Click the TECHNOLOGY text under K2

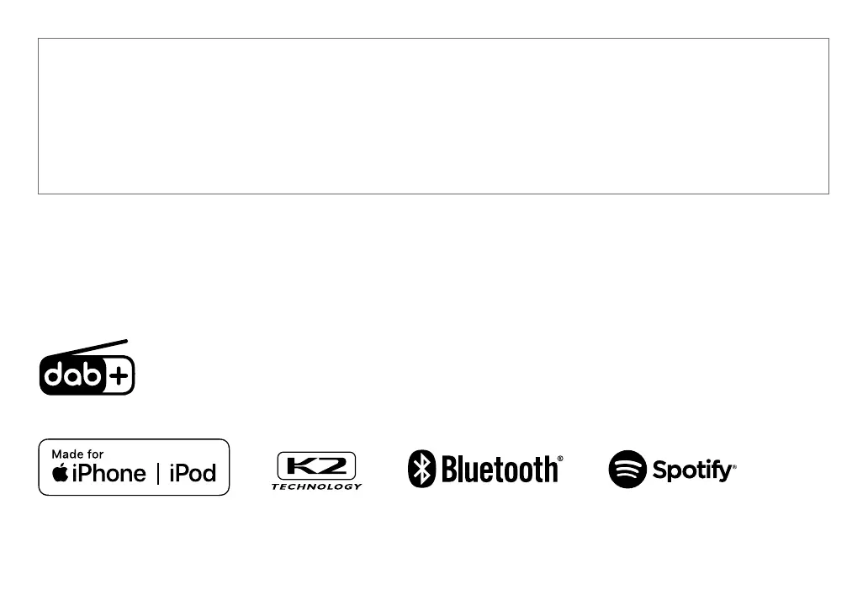pyautogui.click(x=316, y=486)
